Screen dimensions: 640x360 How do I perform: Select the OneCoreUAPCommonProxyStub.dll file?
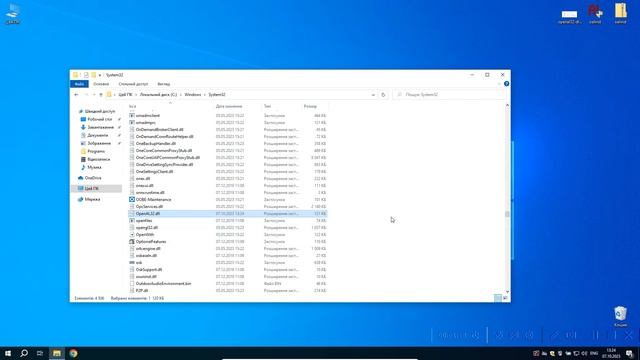click(168, 158)
